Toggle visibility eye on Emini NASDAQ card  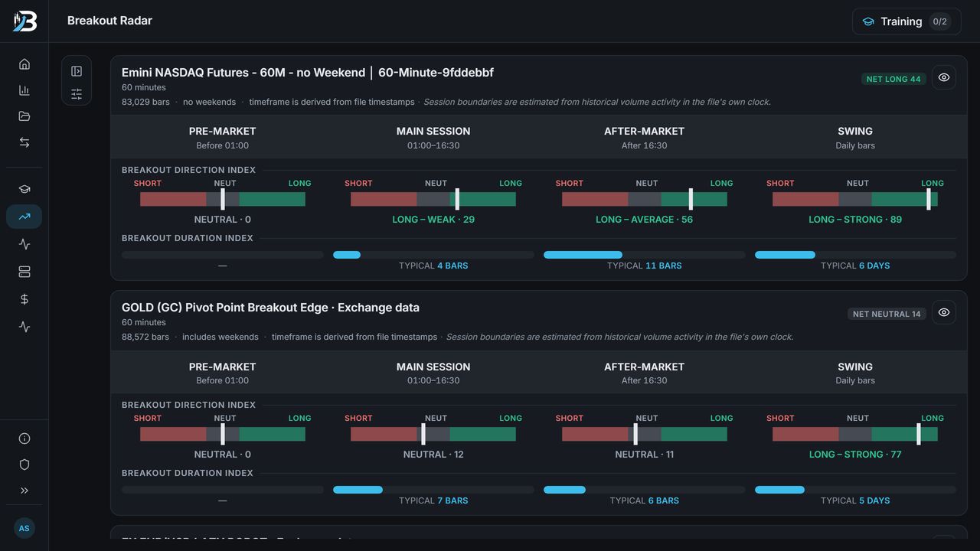pyautogui.click(x=944, y=78)
